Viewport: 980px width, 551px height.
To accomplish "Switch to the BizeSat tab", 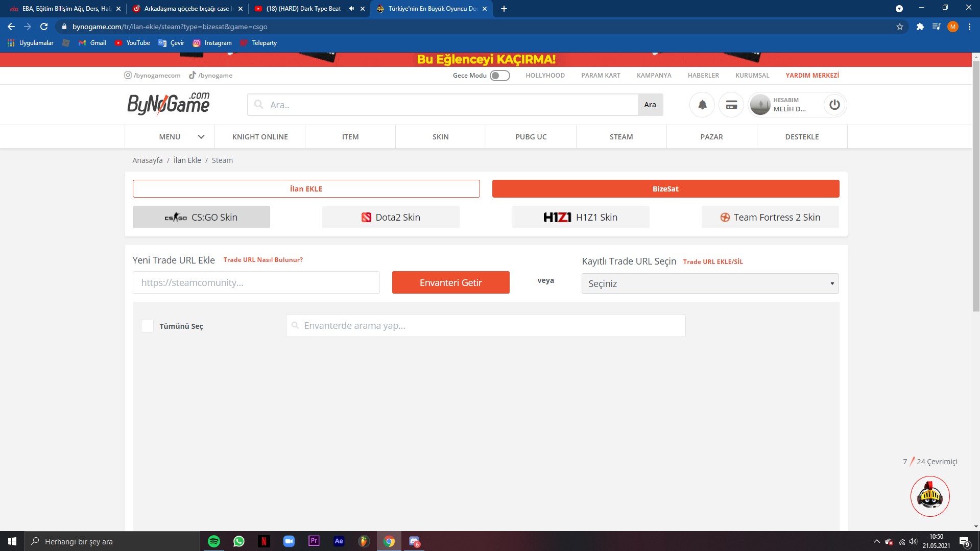I will coord(666,189).
